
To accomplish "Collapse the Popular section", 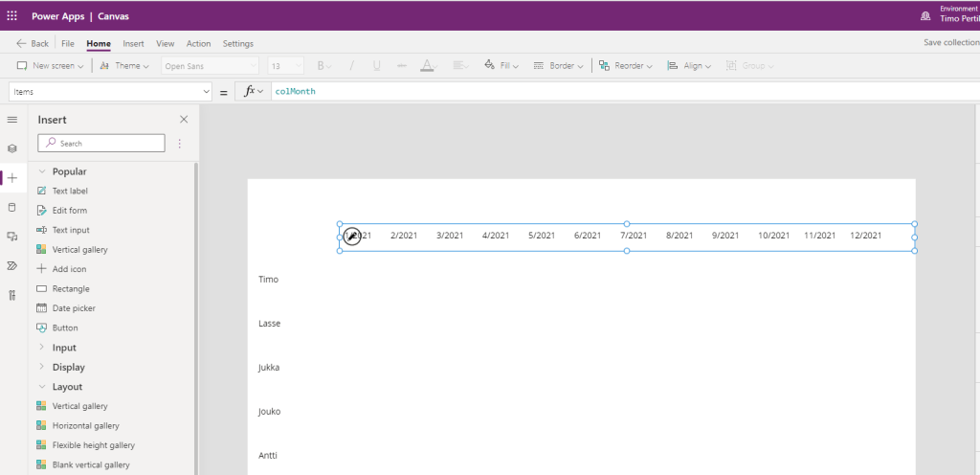I will tap(42, 171).
